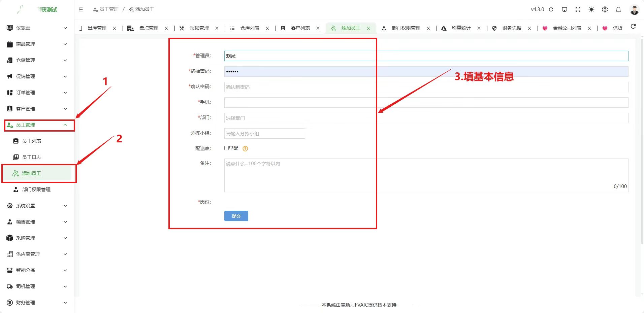Click the screen-cast monitor icon in the header
Image resolution: width=644 pixels, height=313 pixels.
(564, 9)
